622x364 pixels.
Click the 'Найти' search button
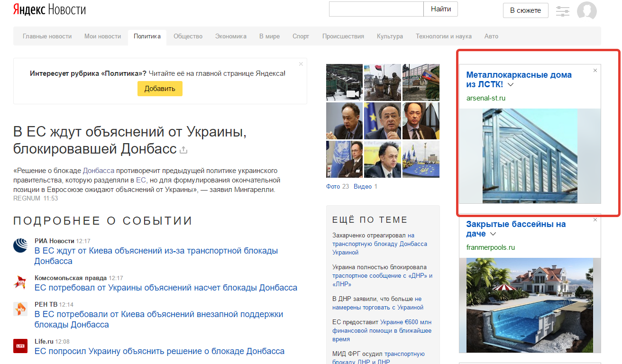pyautogui.click(x=441, y=9)
